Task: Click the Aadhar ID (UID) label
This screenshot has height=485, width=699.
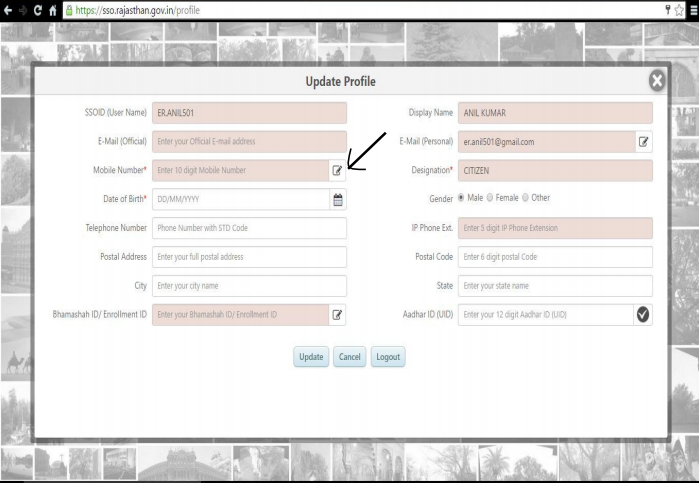Action: tap(428, 314)
